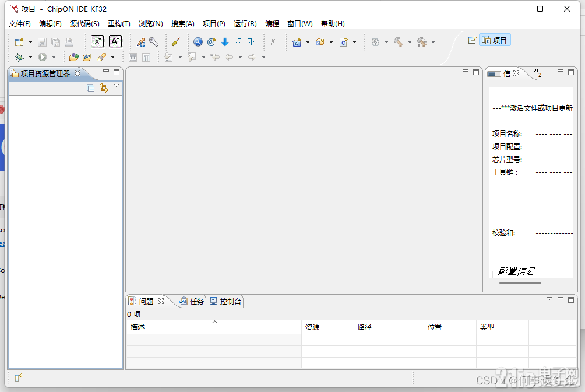585x392 pixels.
Task: Close the 项目资源管理器 view
Action: click(77, 73)
